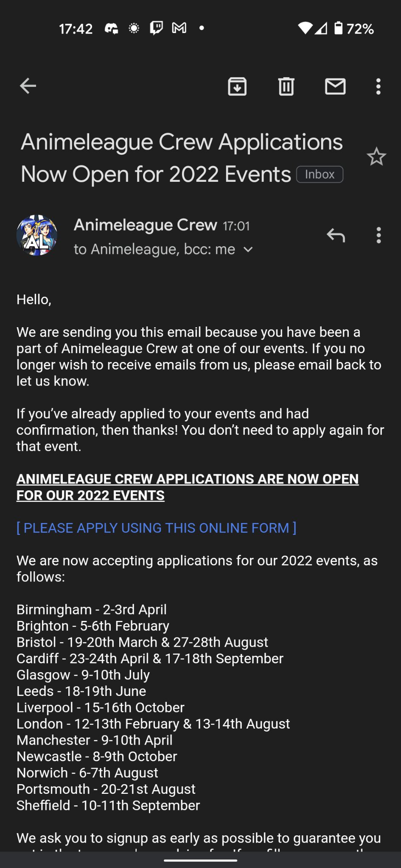Tap the battery indicator in status bar
The image size is (401, 868).
[x=338, y=28]
